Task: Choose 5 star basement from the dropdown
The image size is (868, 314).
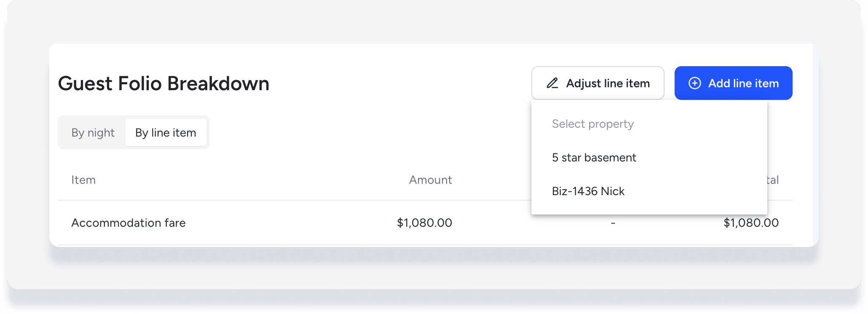Action: (x=594, y=158)
